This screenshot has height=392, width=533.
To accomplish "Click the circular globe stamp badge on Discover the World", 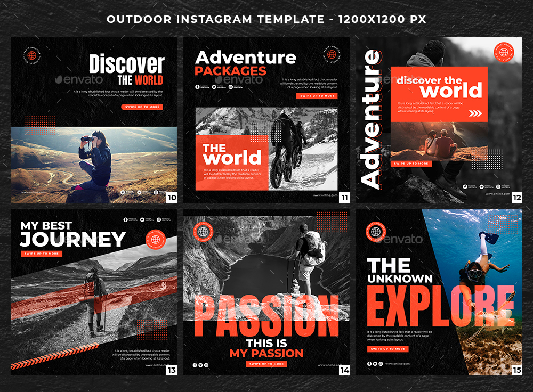I will 31,55.
